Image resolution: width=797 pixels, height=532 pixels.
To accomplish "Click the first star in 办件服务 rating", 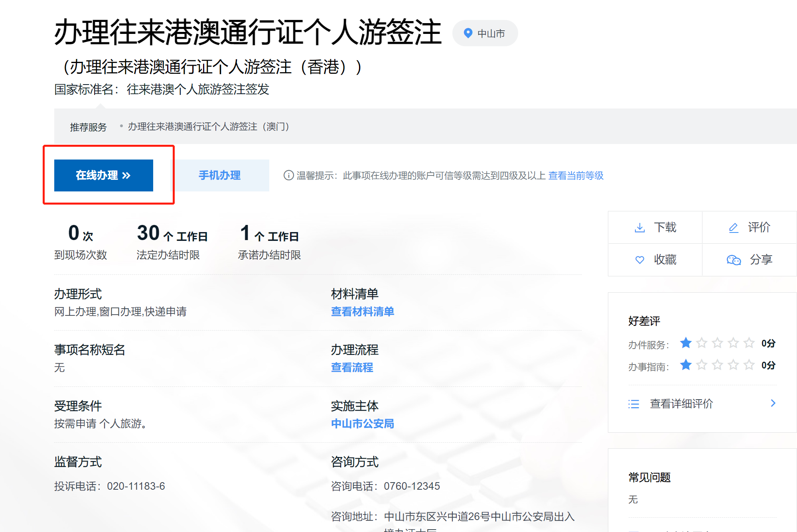I will 686,343.
